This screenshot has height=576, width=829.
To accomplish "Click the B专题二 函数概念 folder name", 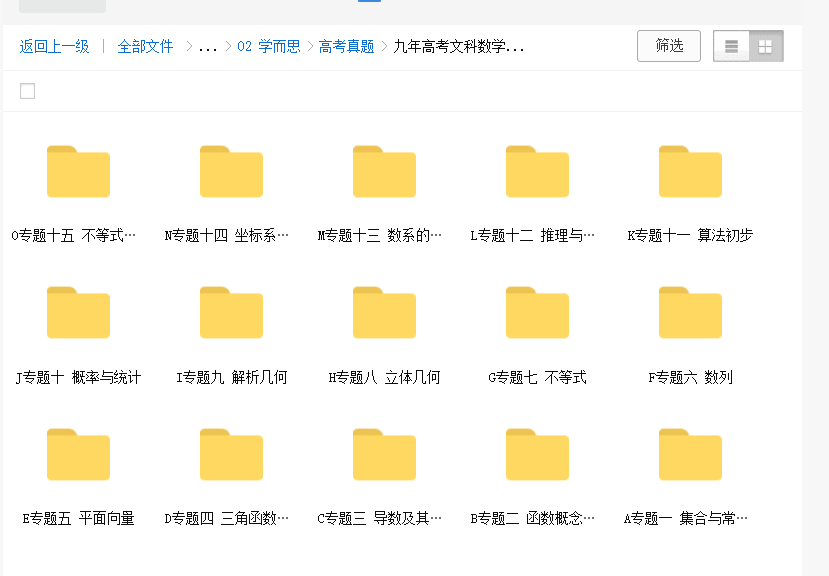I will pyautogui.click(x=532, y=518).
